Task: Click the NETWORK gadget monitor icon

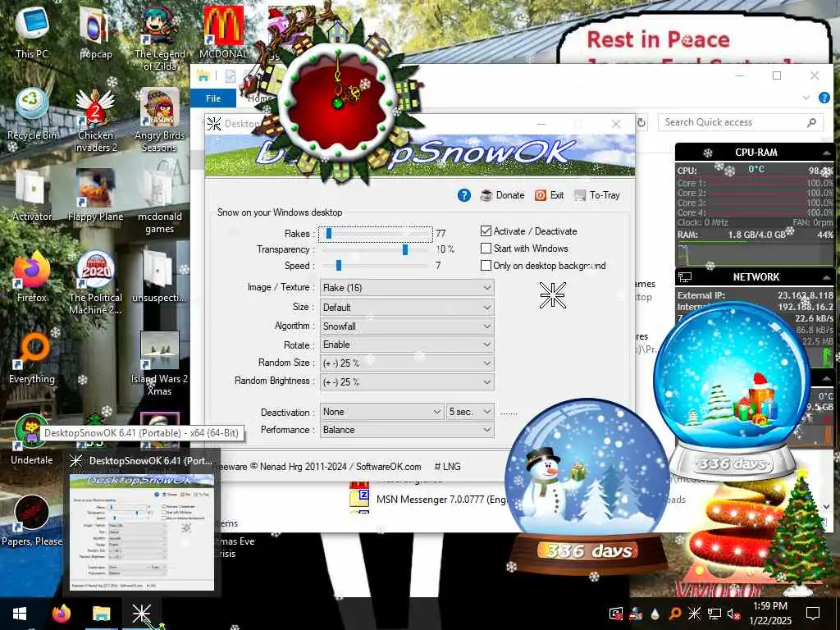Action: [x=685, y=277]
